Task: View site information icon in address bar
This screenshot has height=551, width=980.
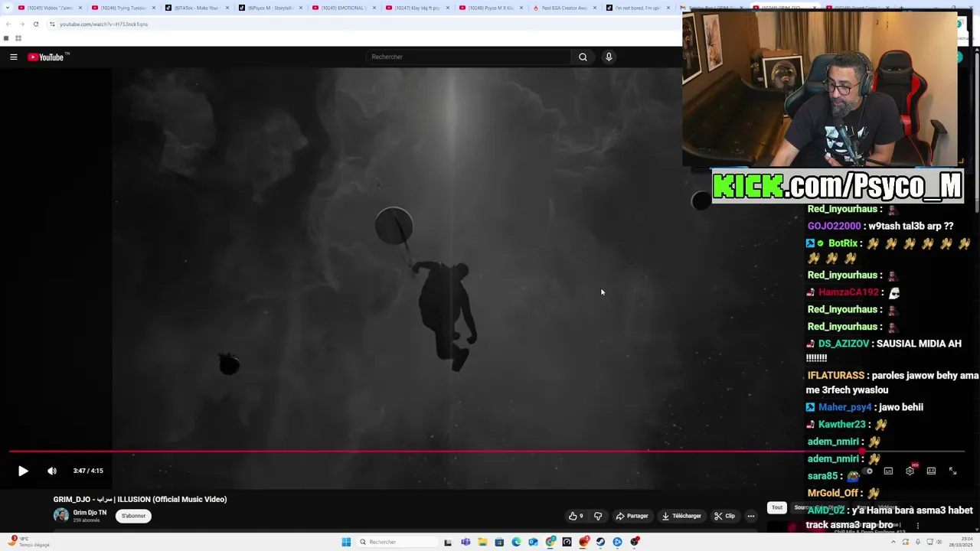Action: point(52,24)
